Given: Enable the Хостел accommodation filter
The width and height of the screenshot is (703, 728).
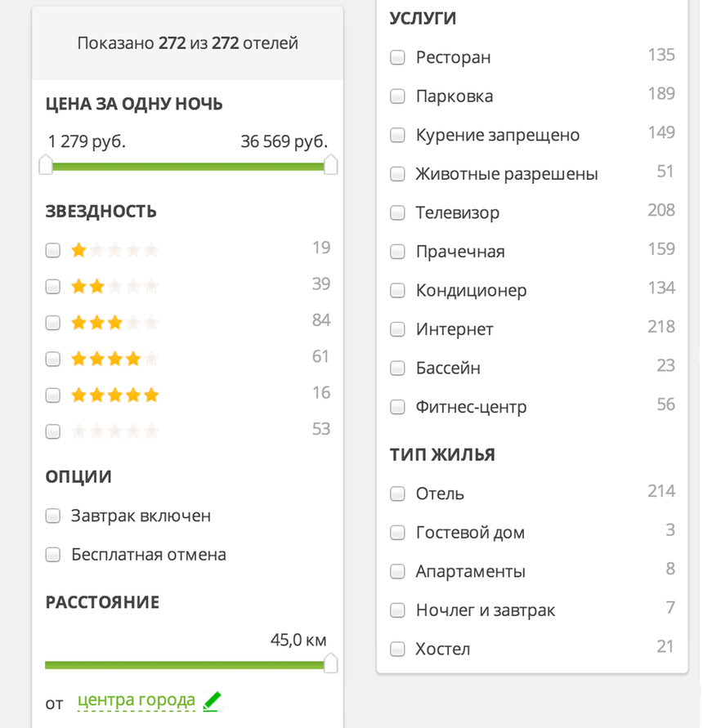Looking at the screenshot, I should [397, 649].
